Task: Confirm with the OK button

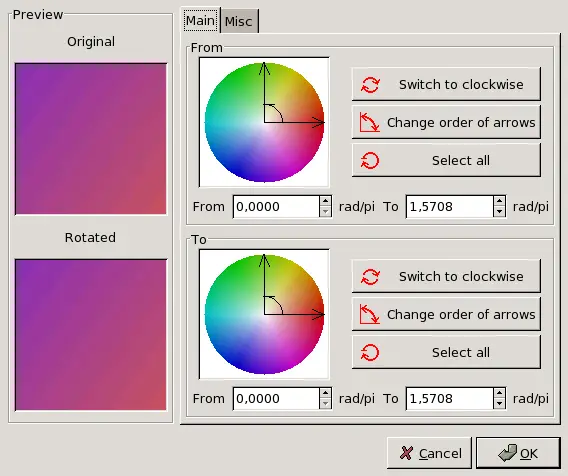Action: [518, 453]
